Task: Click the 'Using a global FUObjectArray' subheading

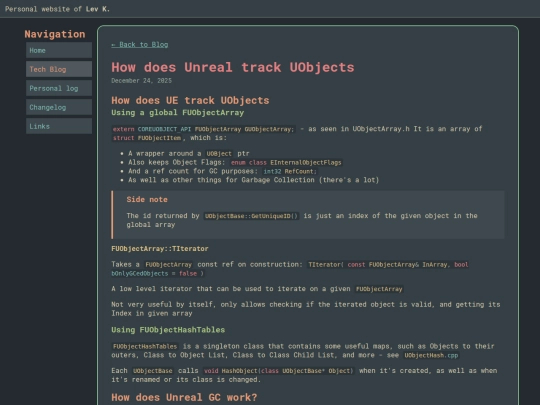Action: [x=177, y=113]
